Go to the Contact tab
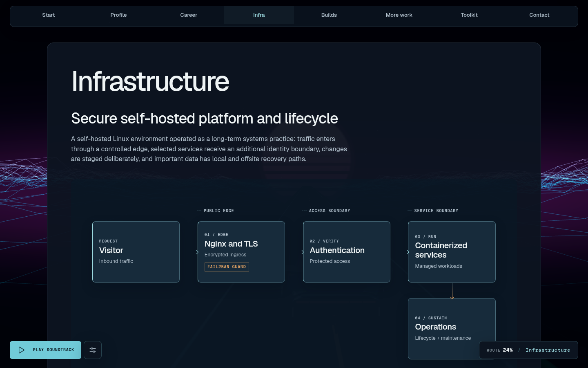The width and height of the screenshot is (588, 368). pyautogui.click(x=539, y=15)
